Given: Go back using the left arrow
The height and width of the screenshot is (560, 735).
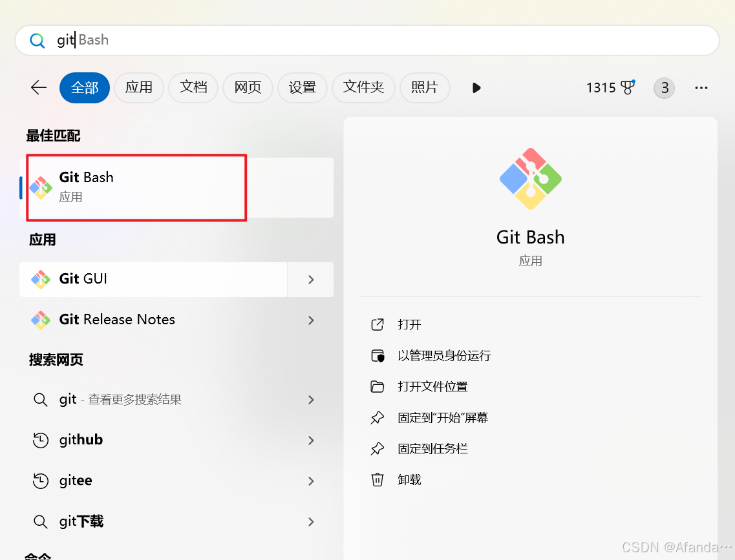Looking at the screenshot, I should tap(38, 88).
